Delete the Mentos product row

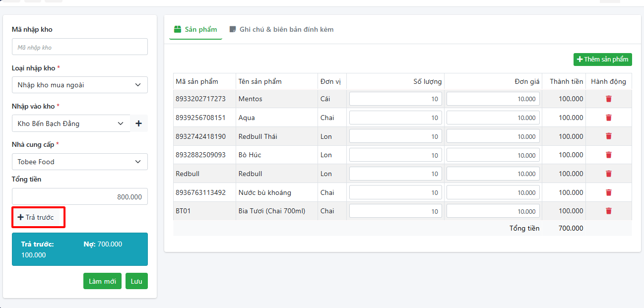(608, 99)
